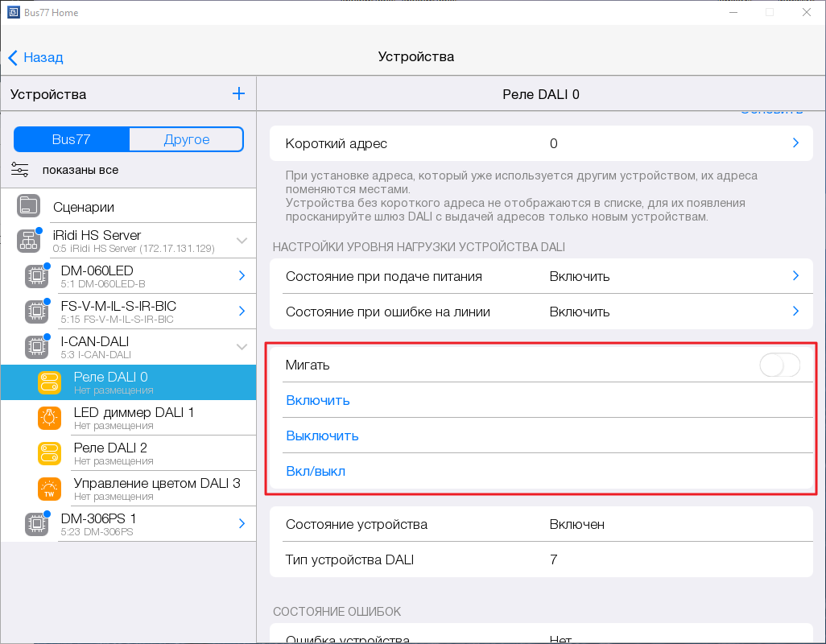Collapse the iRidi HS Server tree node

pos(242,241)
